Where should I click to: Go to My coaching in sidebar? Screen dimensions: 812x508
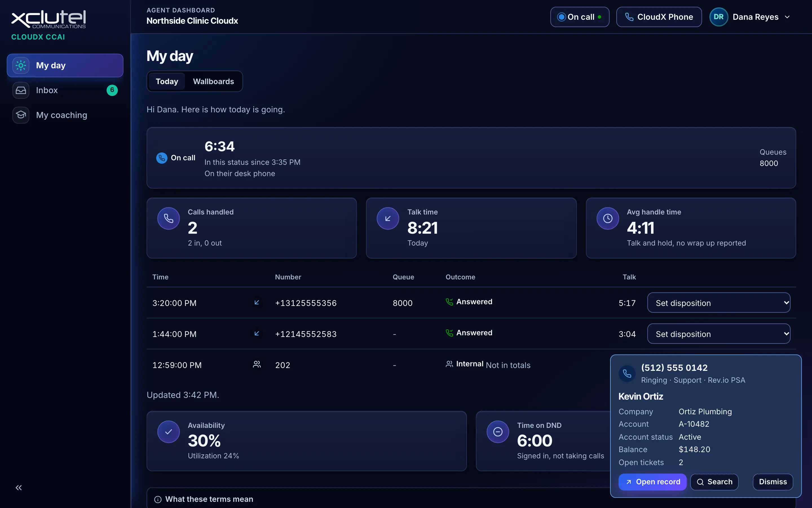(x=65, y=115)
